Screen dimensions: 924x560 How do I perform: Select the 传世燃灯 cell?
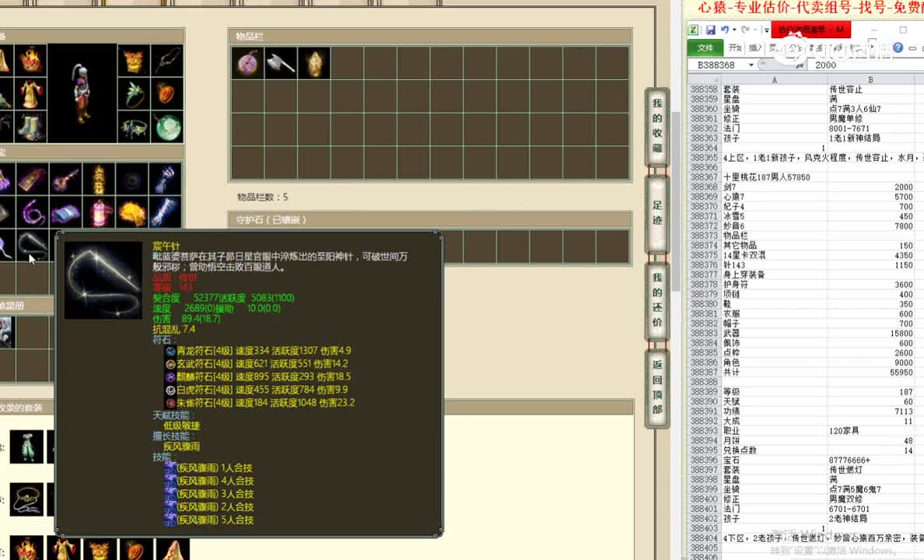870,470
